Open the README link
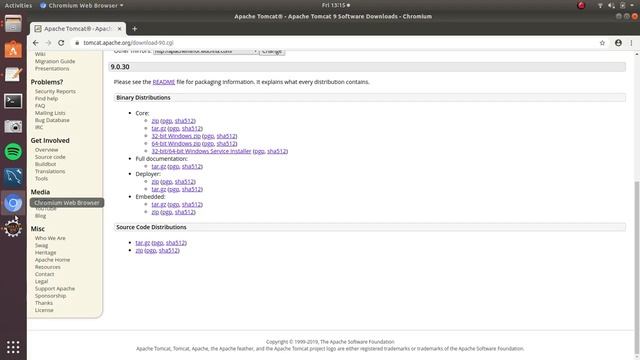The height and width of the screenshot is (360, 640). [164, 82]
